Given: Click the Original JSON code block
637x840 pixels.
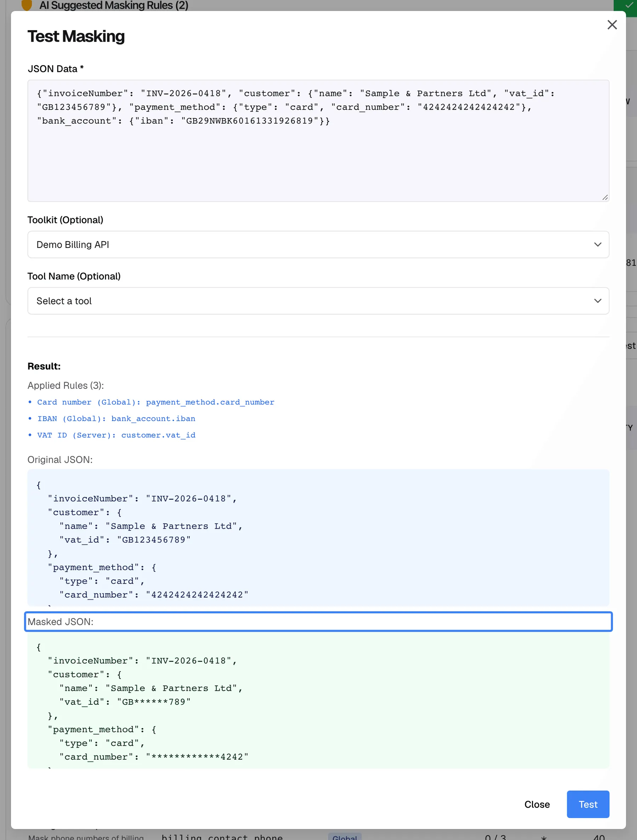Looking at the screenshot, I should point(318,537).
